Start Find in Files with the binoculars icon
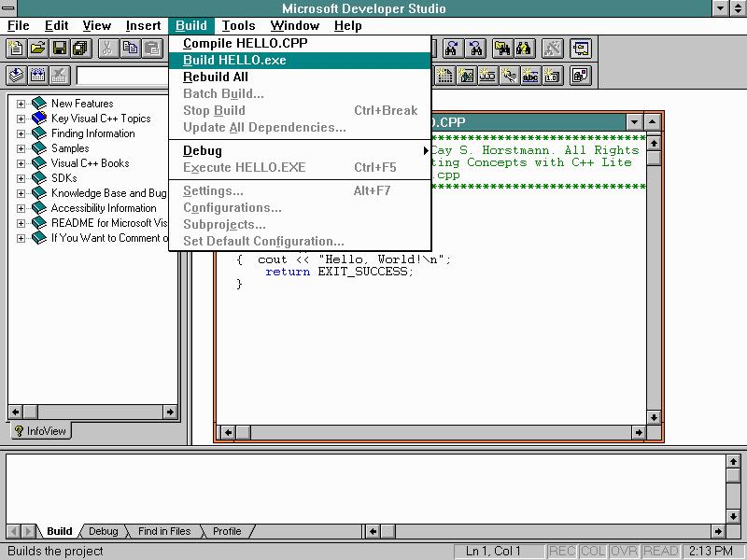747x560 pixels. point(503,48)
